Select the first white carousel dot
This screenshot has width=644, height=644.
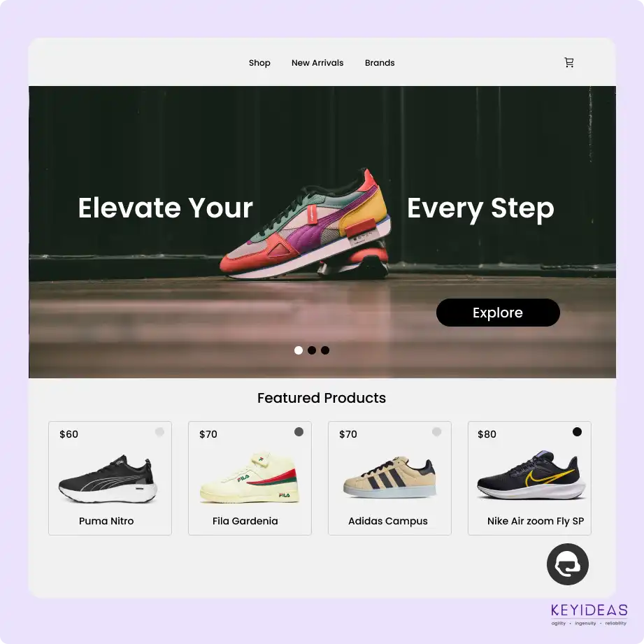point(299,350)
